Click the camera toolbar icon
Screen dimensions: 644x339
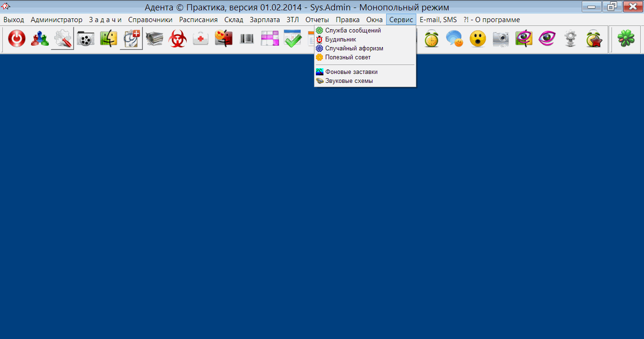[501, 39]
